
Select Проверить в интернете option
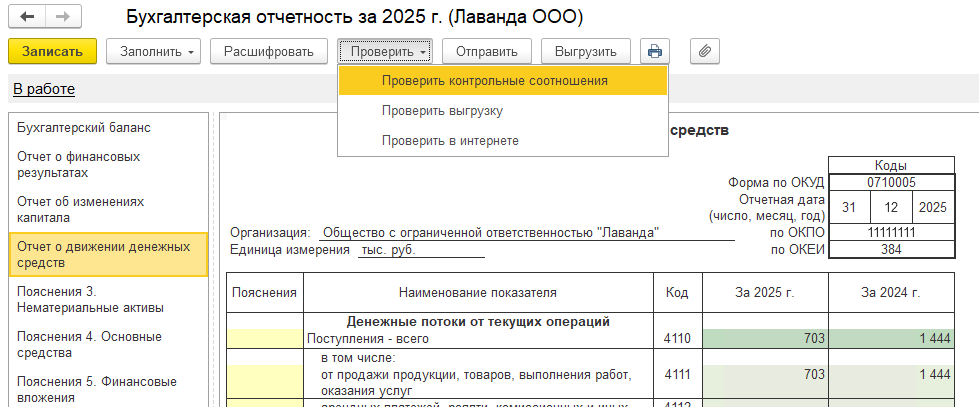click(x=449, y=141)
